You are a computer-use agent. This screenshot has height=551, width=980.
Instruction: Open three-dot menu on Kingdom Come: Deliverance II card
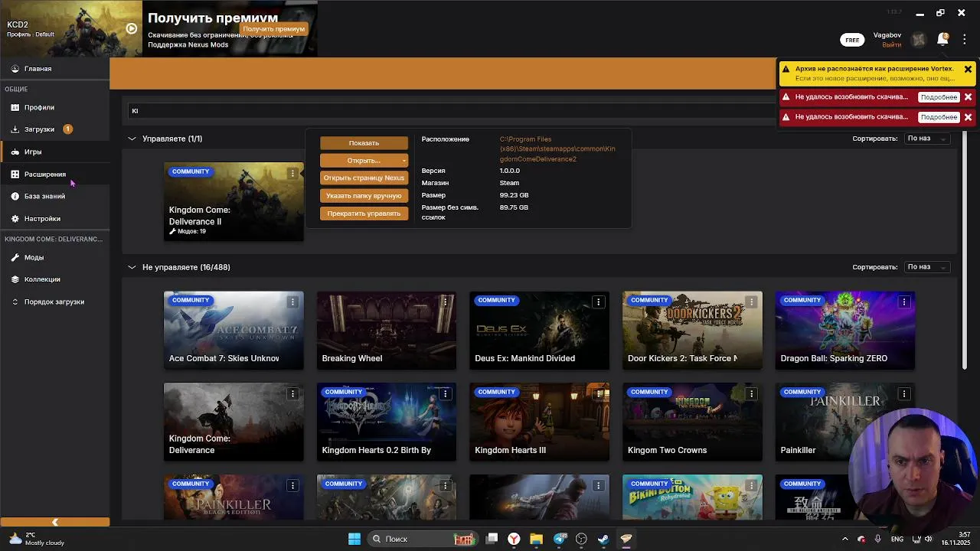[x=292, y=174]
